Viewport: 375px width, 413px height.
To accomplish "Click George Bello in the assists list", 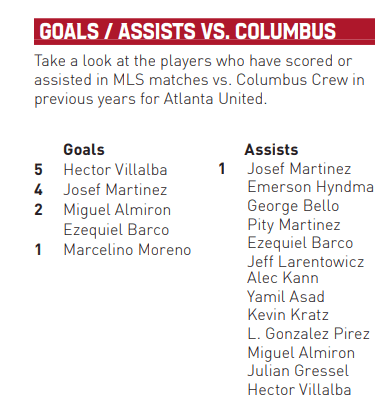I will (x=293, y=206).
